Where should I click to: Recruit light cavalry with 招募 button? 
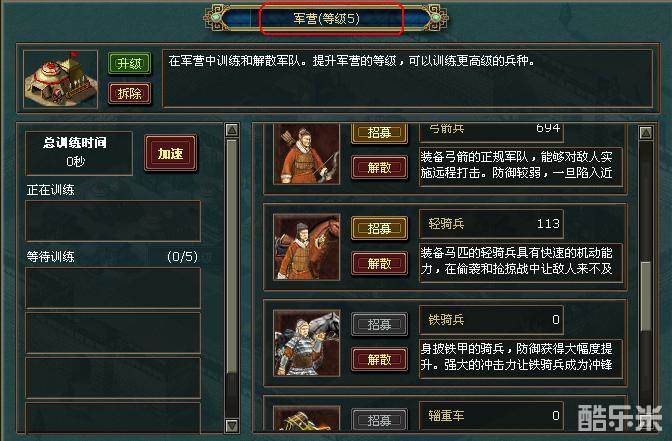coord(379,228)
